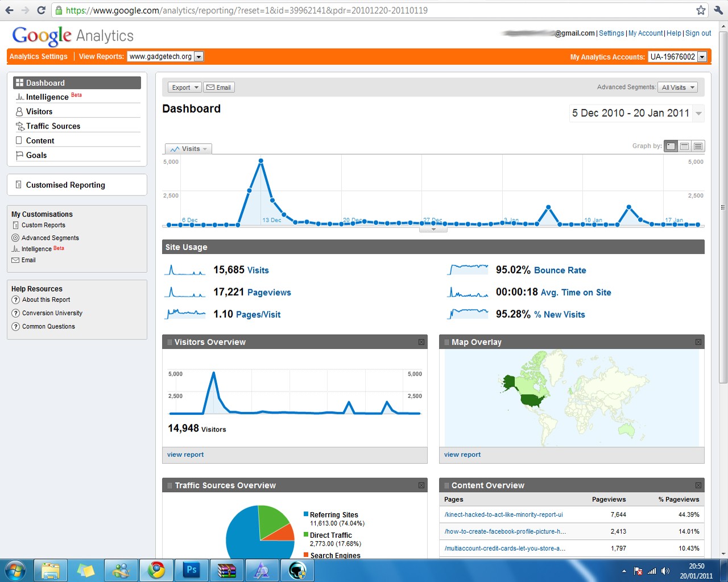This screenshot has height=582, width=728.
Task: Close the Visitors Overview widget
Action: click(x=421, y=342)
